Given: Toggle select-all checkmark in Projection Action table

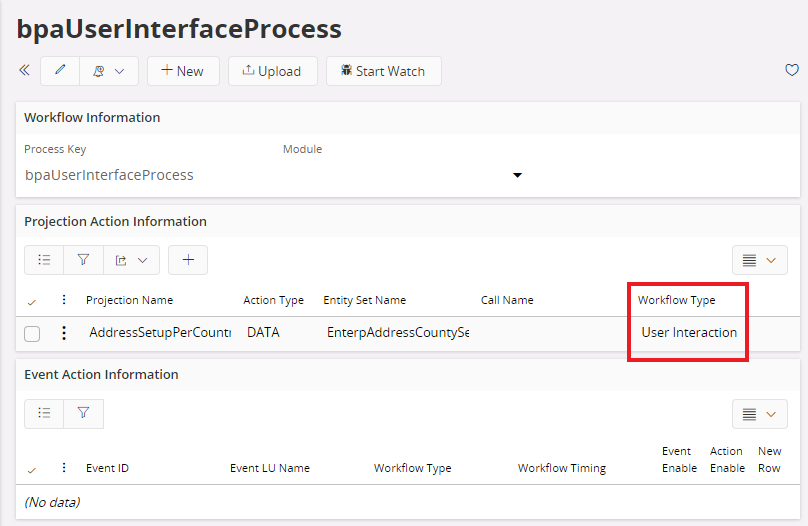Looking at the screenshot, I should click(x=32, y=301).
